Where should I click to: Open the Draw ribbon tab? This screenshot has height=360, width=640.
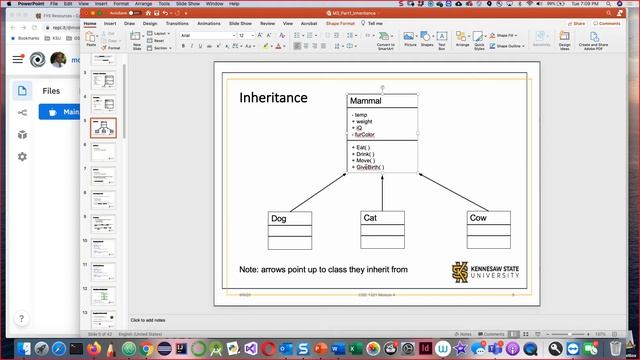click(129, 24)
